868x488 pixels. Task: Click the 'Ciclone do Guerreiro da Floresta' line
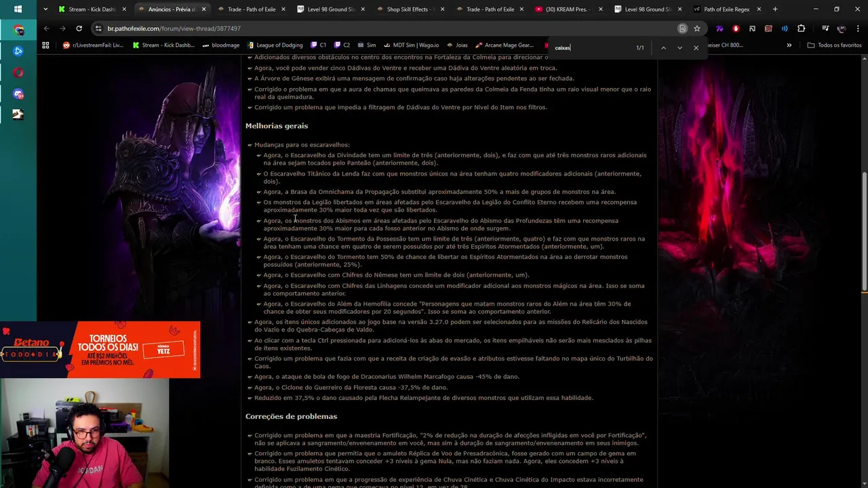click(351, 388)
